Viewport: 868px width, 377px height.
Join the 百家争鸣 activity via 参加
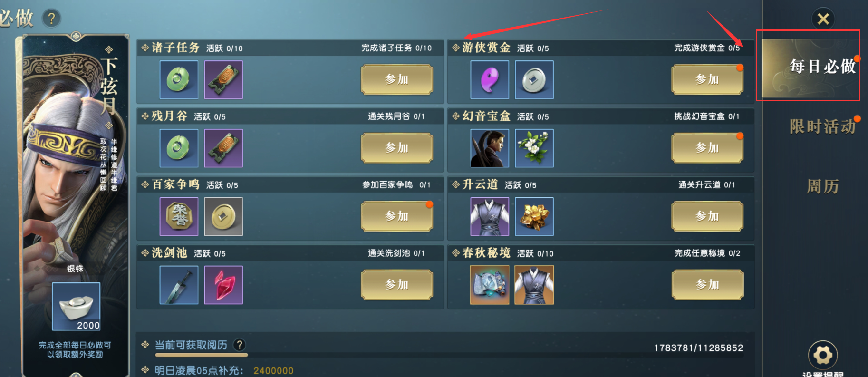click(397, 216)
